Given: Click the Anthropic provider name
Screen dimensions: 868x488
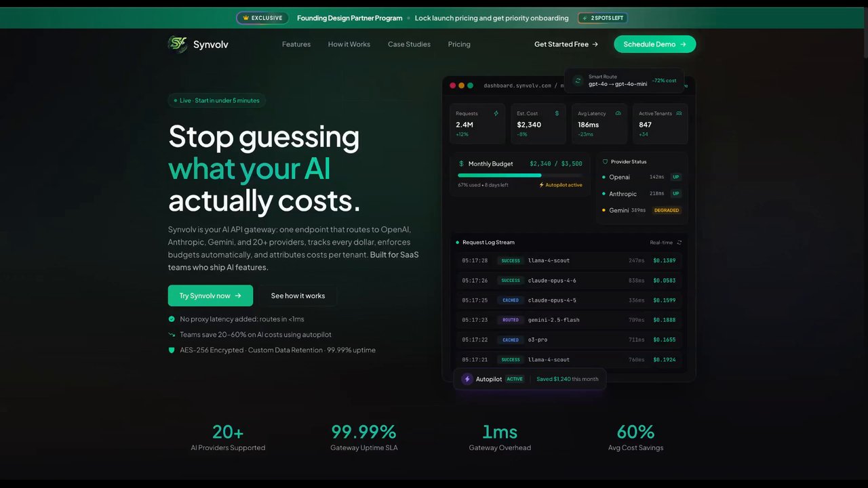Looking at the screenshot, I should tap(623, 194).
